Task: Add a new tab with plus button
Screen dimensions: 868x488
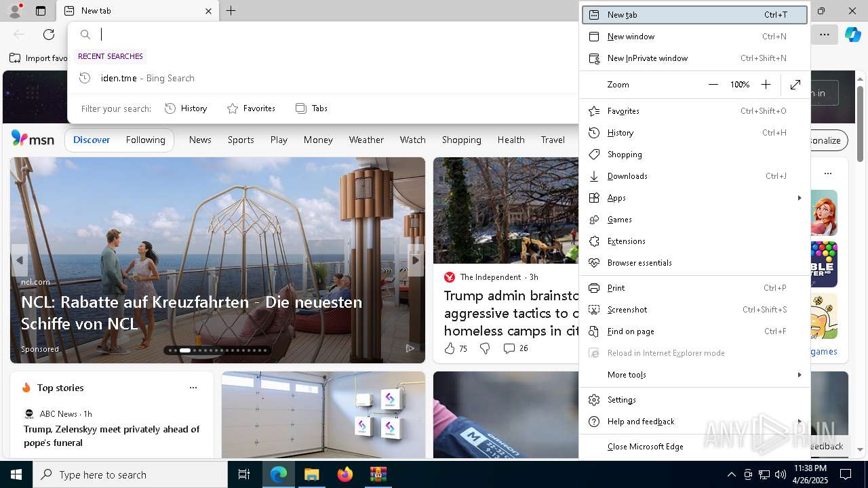Action: point(231,11)
